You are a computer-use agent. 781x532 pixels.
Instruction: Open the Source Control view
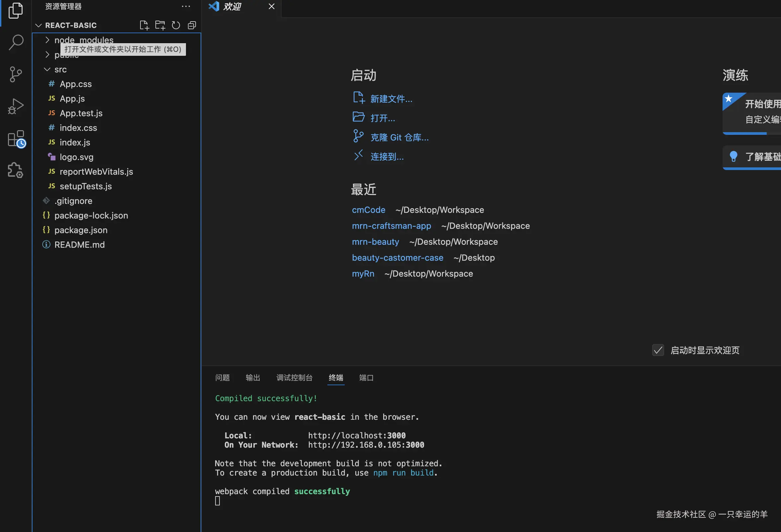point(16,74)
